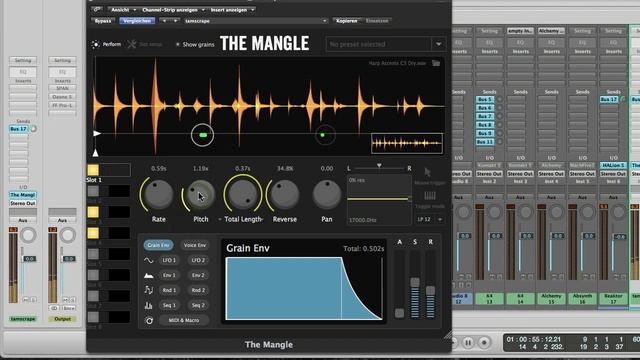Image resolution: width=640 pixels, height=360 pixels.
Task: Select Rnd 1 modulator
Action: click(x=169, y=290)
